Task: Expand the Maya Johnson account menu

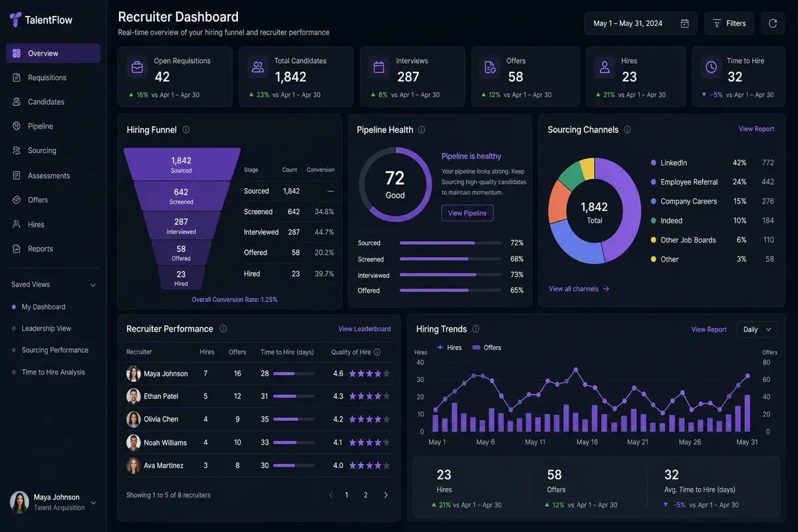Action: coord(93,503)
